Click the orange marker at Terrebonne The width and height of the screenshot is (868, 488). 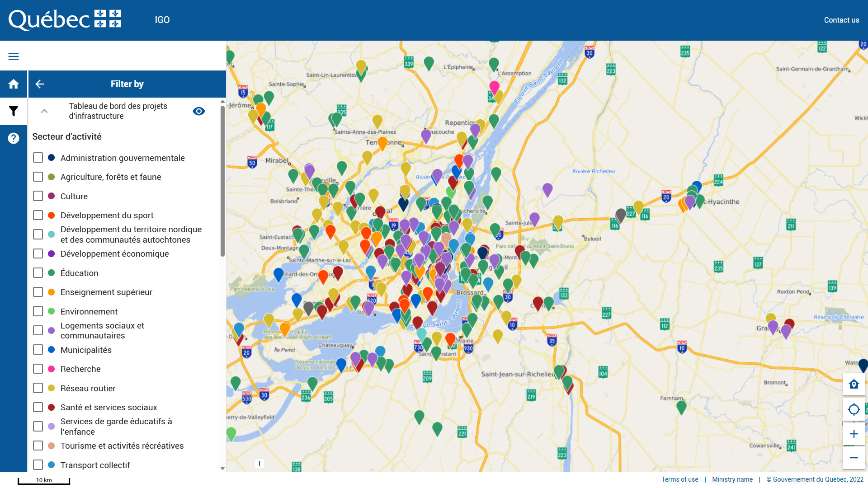pos(382,143)
